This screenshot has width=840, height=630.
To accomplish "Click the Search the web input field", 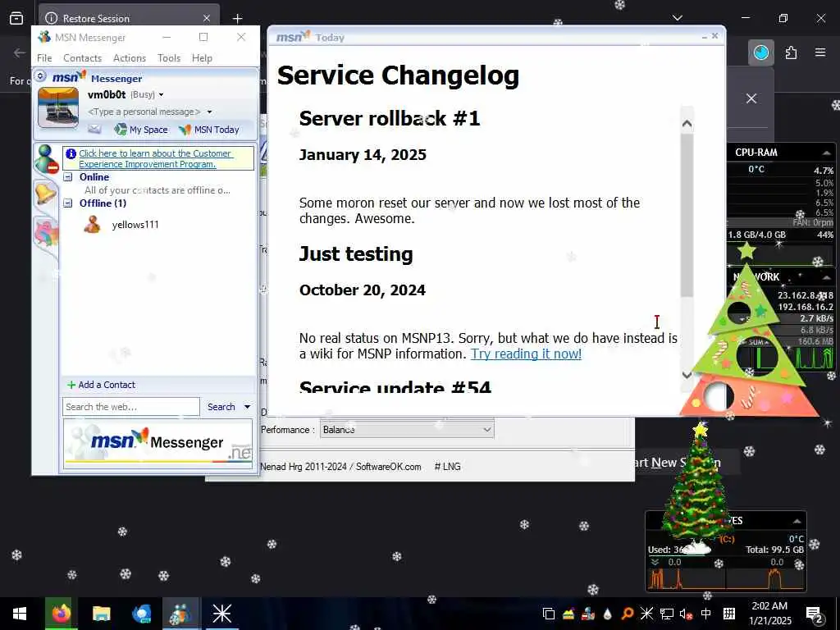I will pyautogui.click(x=131, y=407).
